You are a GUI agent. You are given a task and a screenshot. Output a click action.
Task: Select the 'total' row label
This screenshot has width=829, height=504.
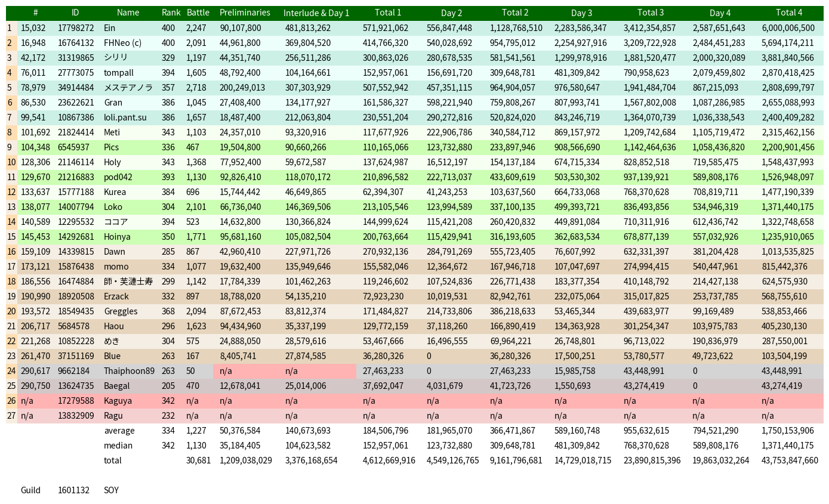click(x=113, y=460)
